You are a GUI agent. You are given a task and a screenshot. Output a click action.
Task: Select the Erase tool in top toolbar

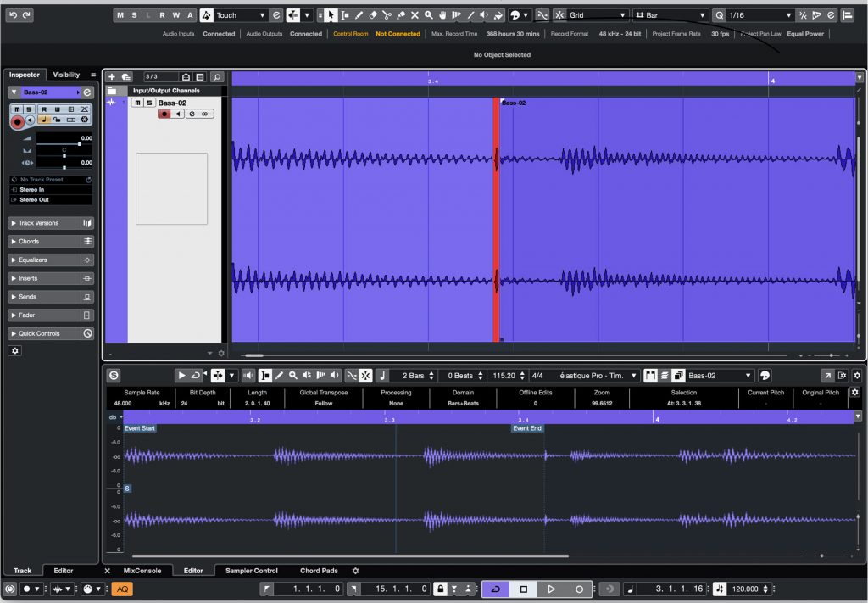pyautogui.click(x=373, y=15)
